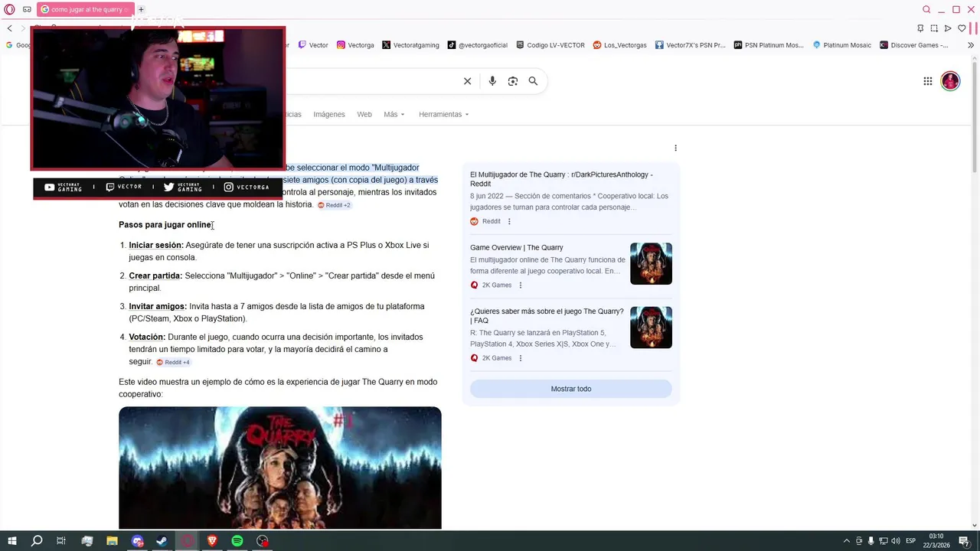This screenshot has height=551, width=980.
Task: Open Brave browser from the taskbar
Action: (212, 541)
